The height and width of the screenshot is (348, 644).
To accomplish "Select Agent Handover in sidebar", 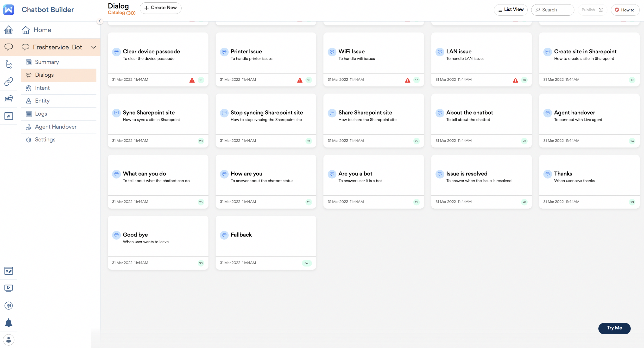I will [x=56, y=127].
